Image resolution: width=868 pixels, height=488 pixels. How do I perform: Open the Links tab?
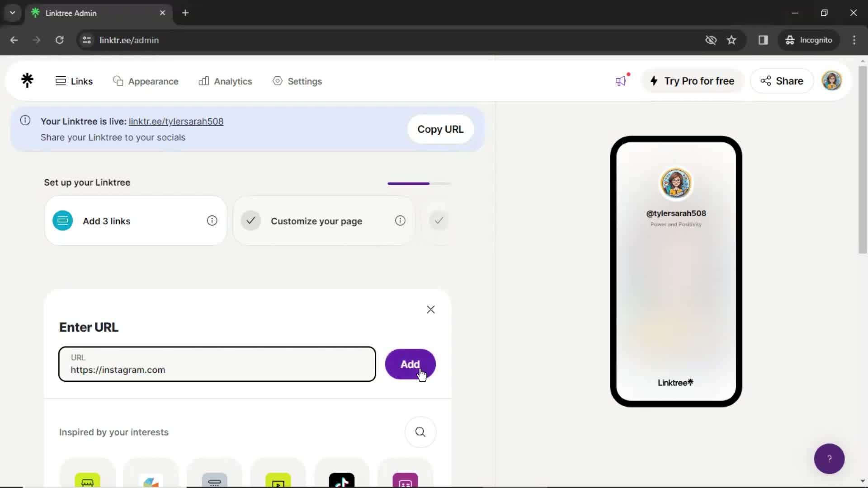click(74, 80)
